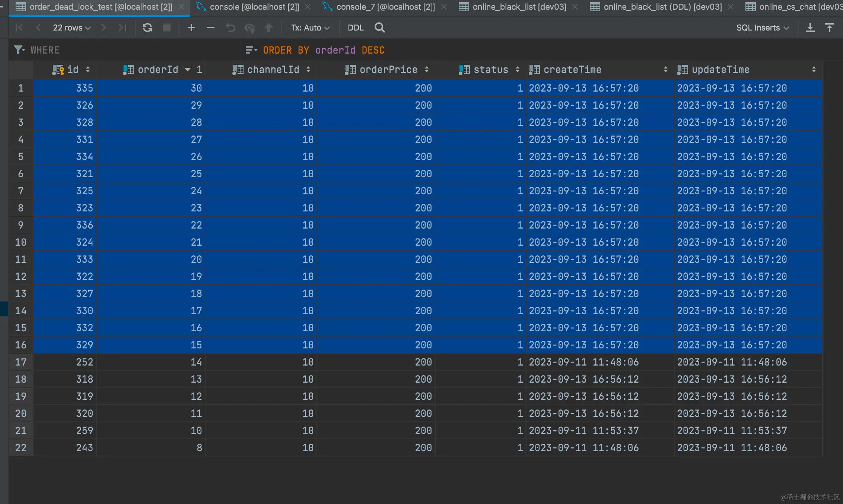Click the DDL button
The width and height of the screenshot is (843, 504).
coord(356,28)
